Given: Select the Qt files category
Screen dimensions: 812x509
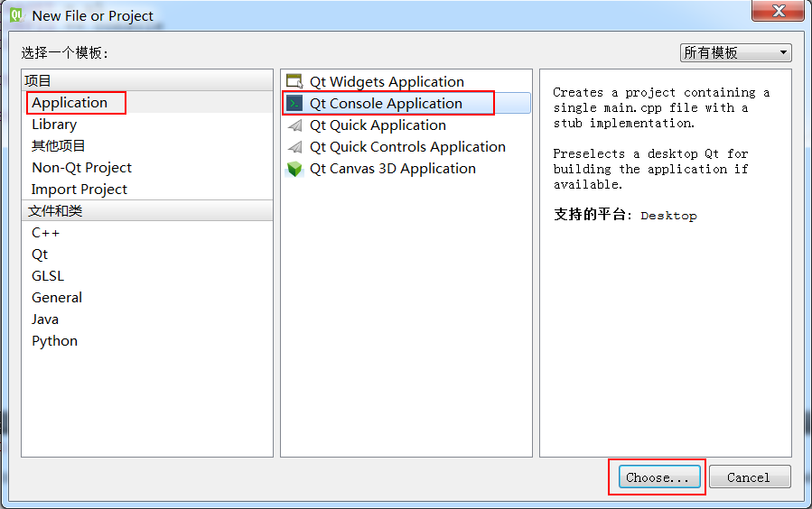Looking at the screenshot, I should point(147,255).
